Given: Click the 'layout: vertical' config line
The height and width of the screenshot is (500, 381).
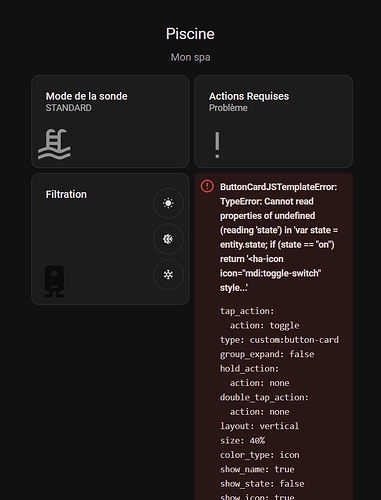Looking at the screenshot, I should [259, 426].
